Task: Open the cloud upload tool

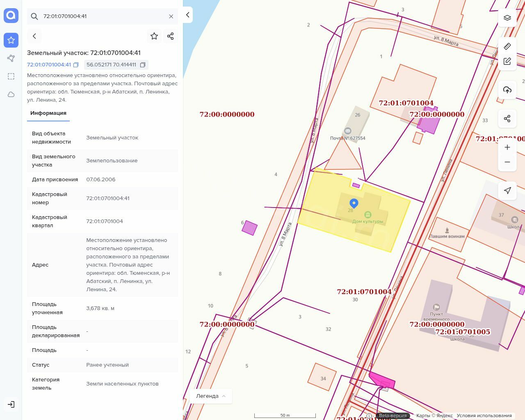Action: [507, 90]
